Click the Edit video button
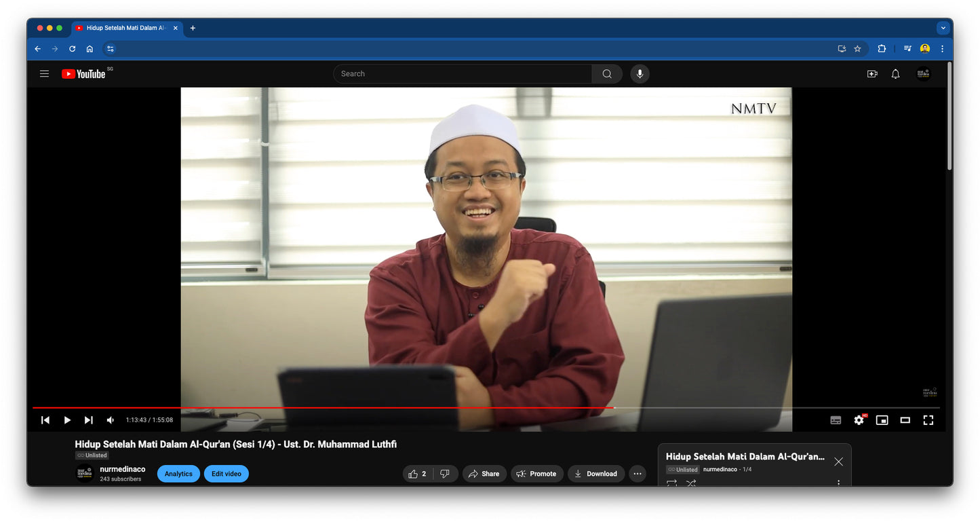980x522 pixels. click(227, 474)
